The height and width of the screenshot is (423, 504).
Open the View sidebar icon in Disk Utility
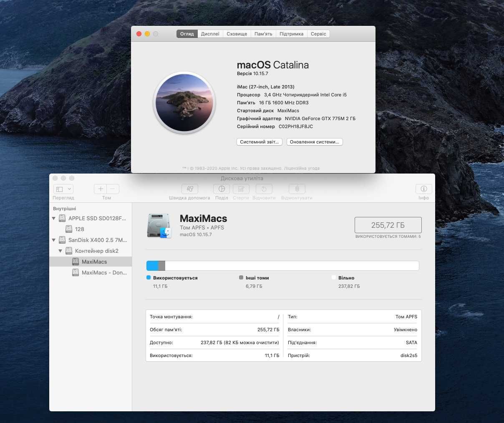pos(59,189)
